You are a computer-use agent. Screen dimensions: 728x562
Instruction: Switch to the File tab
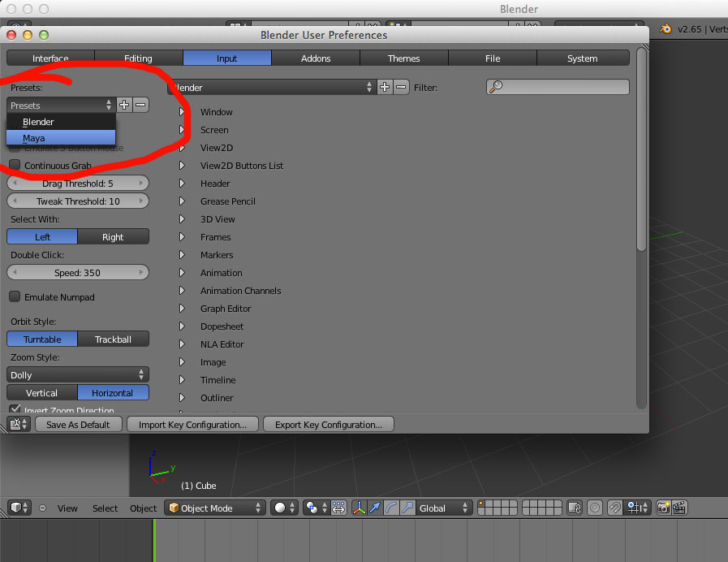click(493, 58)
